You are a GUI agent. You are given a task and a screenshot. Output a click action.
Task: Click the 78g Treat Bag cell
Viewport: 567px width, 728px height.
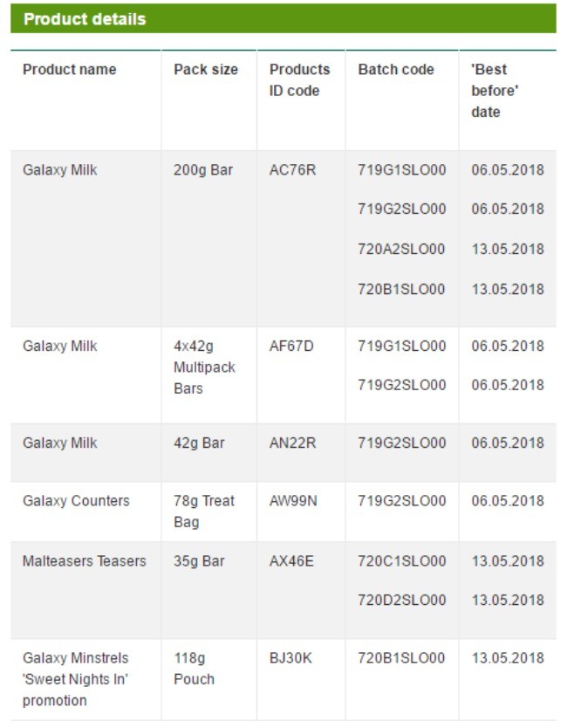[x=204, y=512]
